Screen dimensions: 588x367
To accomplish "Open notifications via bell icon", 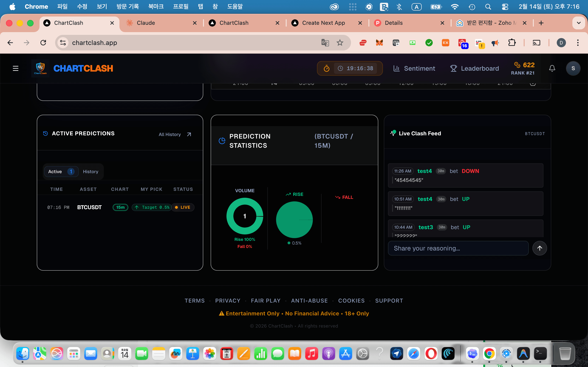I will coord(552,68).
